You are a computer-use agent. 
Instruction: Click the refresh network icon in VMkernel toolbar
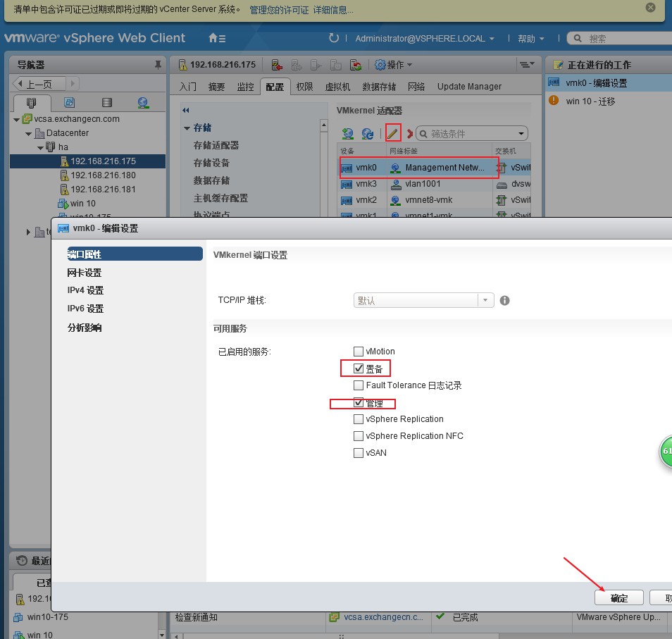point(367,134)
